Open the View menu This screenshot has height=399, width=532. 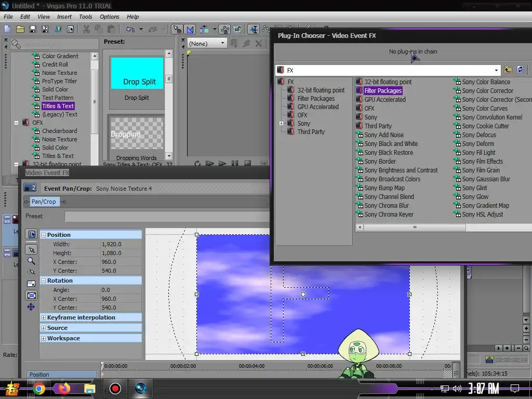coord(44,17)
